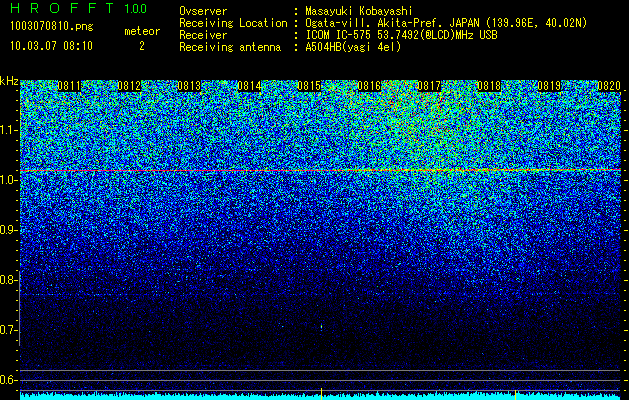Click the 0.6 frequency axis label
This screenshot has height=400, width=629.
[x=8, y=380]
